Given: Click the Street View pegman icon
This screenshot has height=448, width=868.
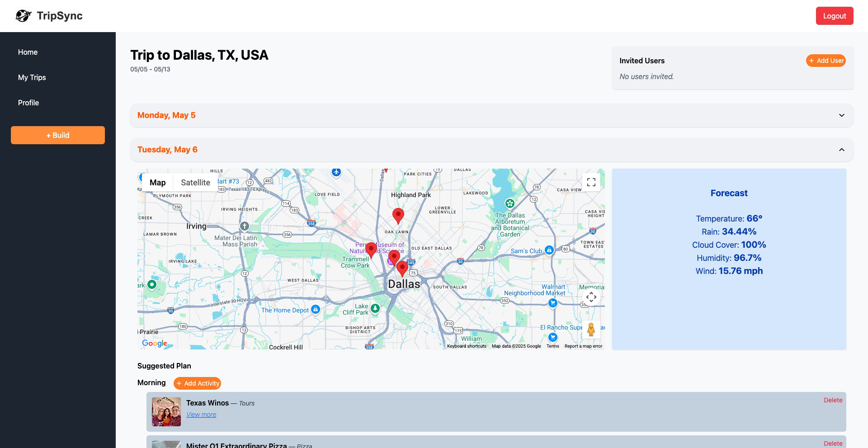Looking at the screenshot, I should tap(591, 330).
